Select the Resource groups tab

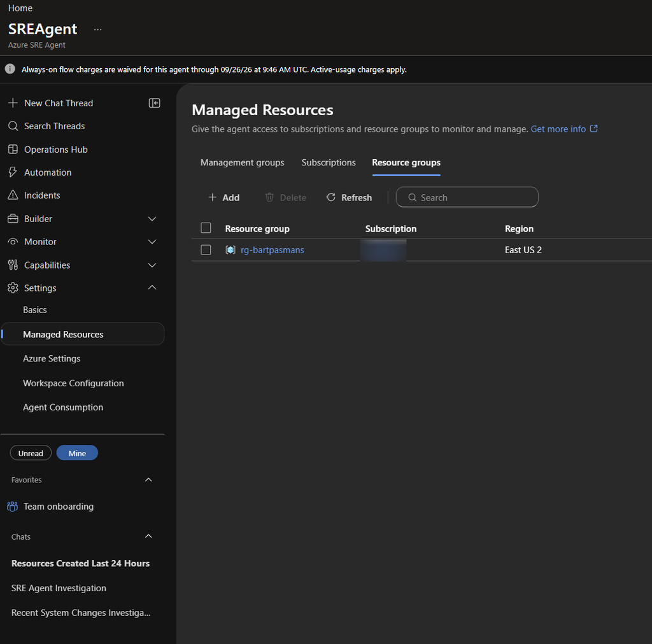tap(406, 162)
